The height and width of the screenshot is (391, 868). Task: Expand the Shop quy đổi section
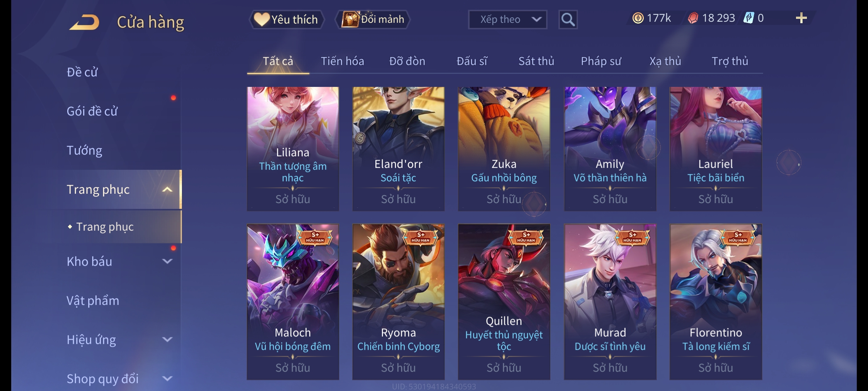coord(167,378)
